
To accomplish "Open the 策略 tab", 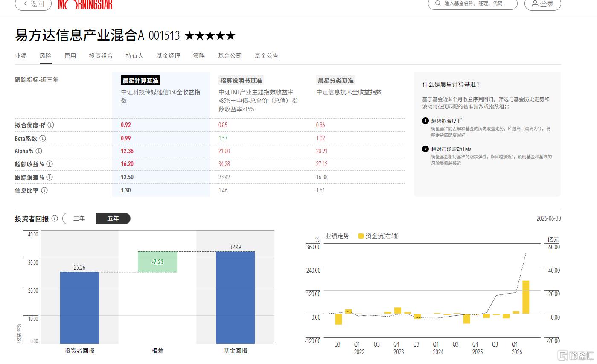I will click(x=199, y=56).
